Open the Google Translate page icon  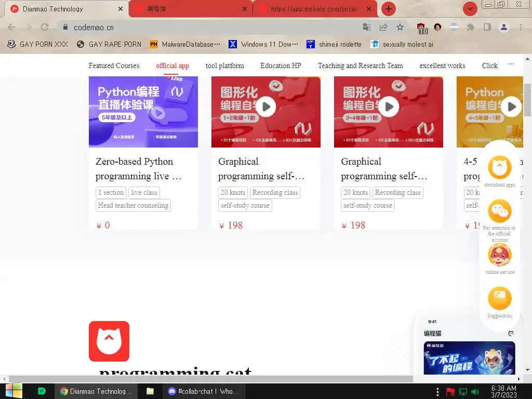pos(366,27)
